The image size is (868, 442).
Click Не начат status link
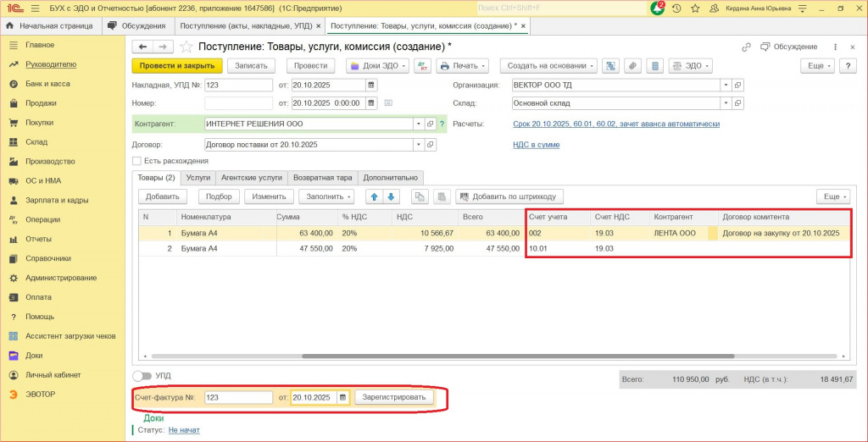tap(184, 430)
